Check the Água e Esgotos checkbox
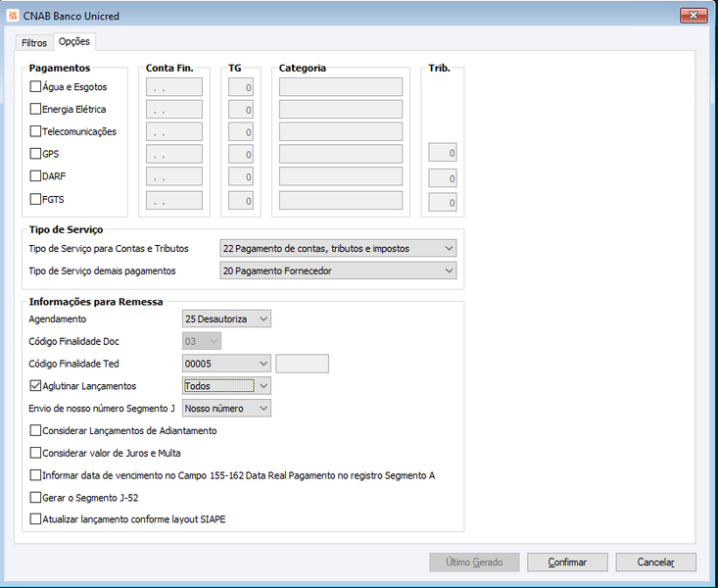The width and height of the screenshot is (718, 588). [35, 86]
